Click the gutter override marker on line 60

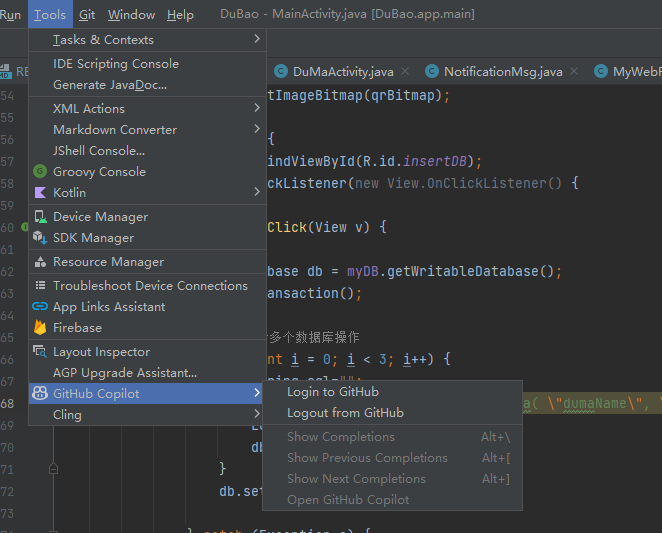point(25,227)
